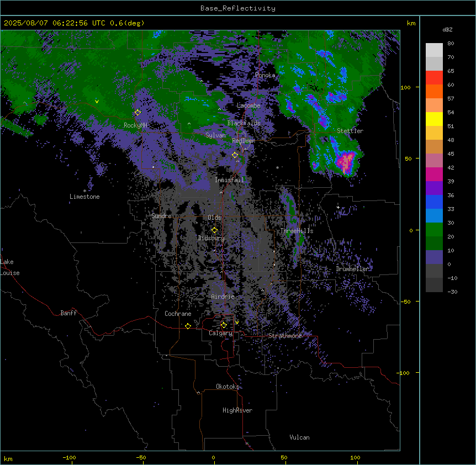This screenshot has height=465, width=476.
Task: Click the 0.6(deg) elevation angle text
Action: [x=127, y=23]
